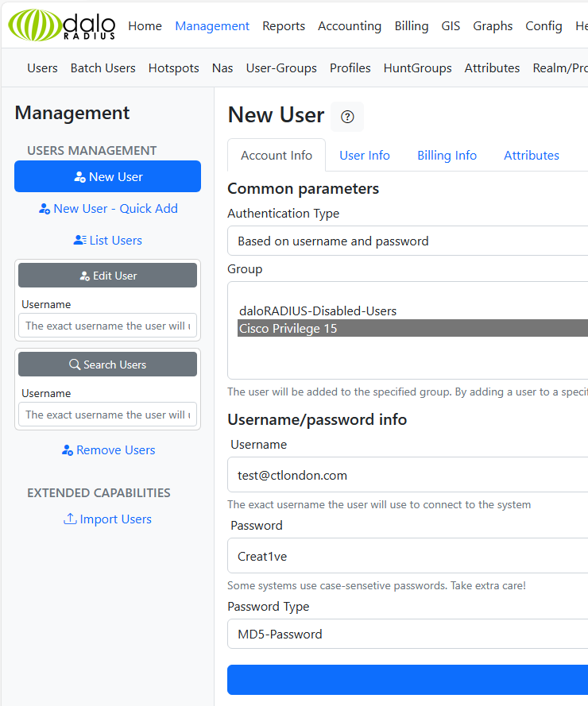
Task: Open the Attributes tab
Action: point(531,155)
